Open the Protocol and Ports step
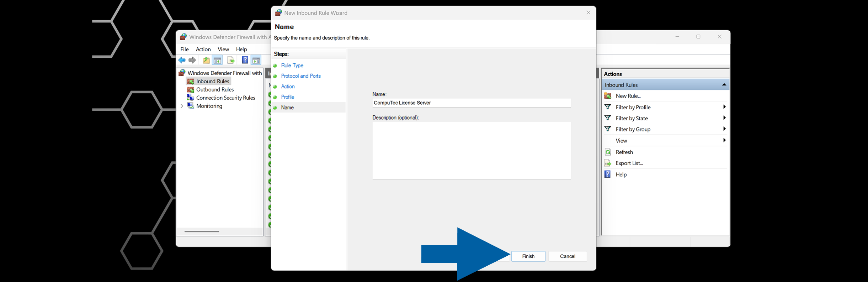The image size is (868, 282). 301,76
